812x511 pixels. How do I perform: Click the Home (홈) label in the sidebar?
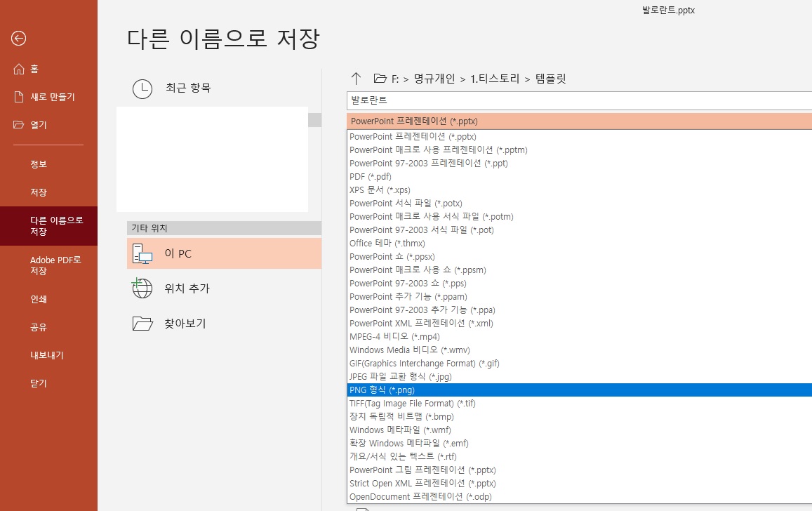coord(34,69)
